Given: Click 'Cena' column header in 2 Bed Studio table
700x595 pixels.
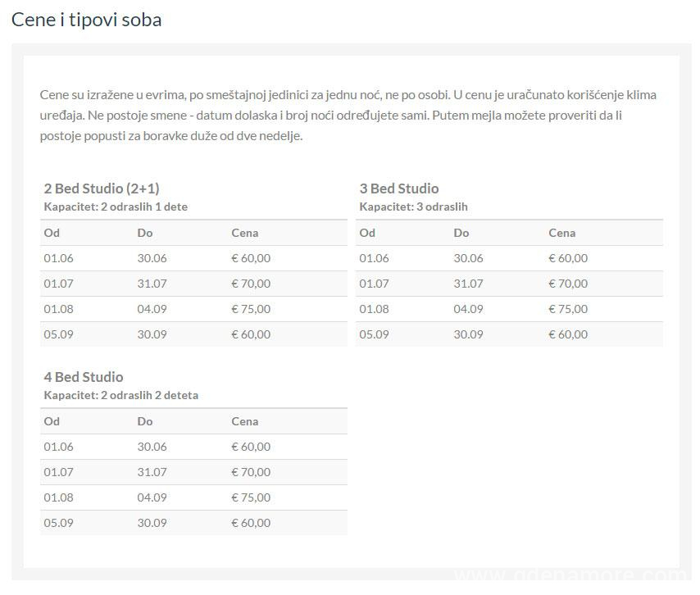Looking at the screenshot, I should point(244,233).
